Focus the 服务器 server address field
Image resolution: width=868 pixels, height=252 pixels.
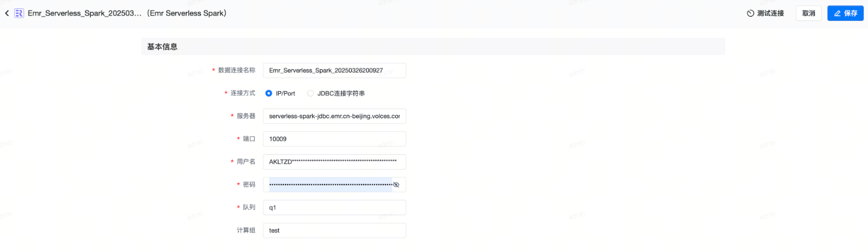coord(335,116)
